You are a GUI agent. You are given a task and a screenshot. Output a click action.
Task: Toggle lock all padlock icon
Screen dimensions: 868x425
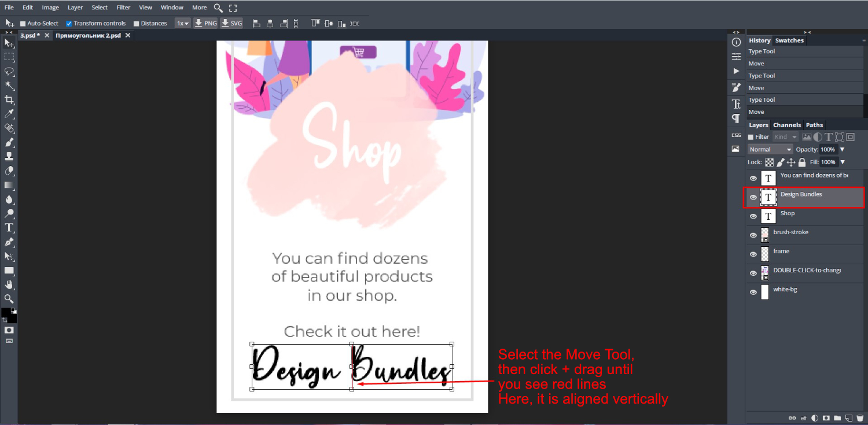802,162
